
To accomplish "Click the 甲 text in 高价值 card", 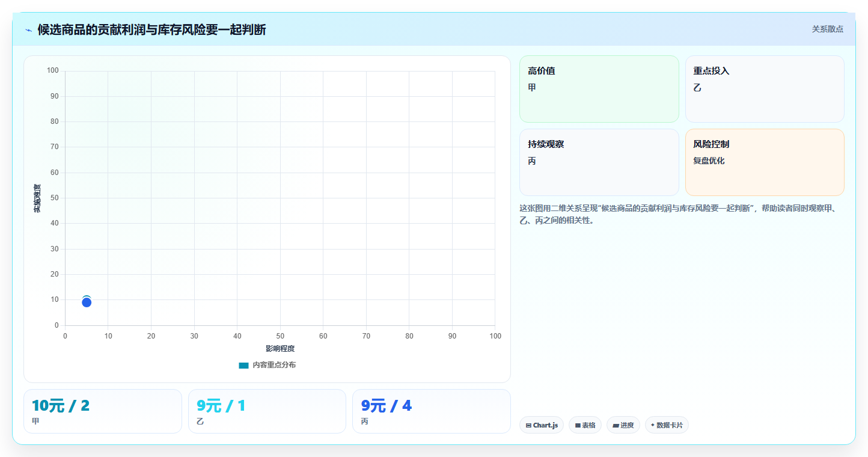I will coord(532,88).
